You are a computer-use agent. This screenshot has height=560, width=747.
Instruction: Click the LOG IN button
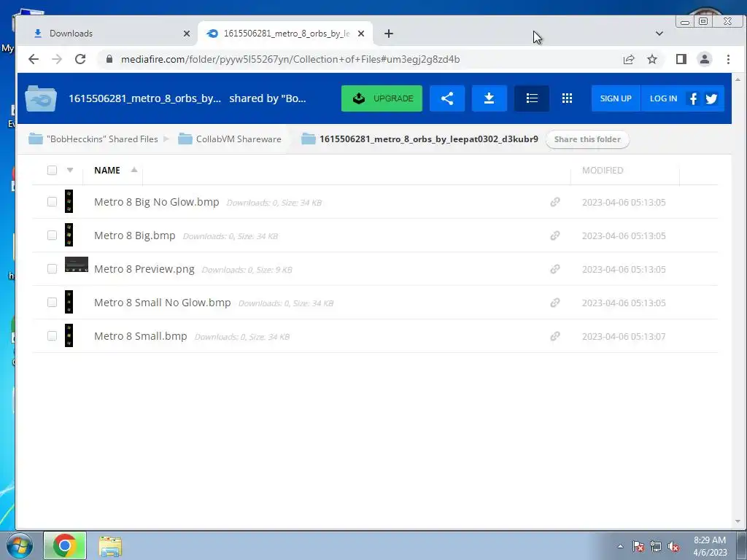663,98
